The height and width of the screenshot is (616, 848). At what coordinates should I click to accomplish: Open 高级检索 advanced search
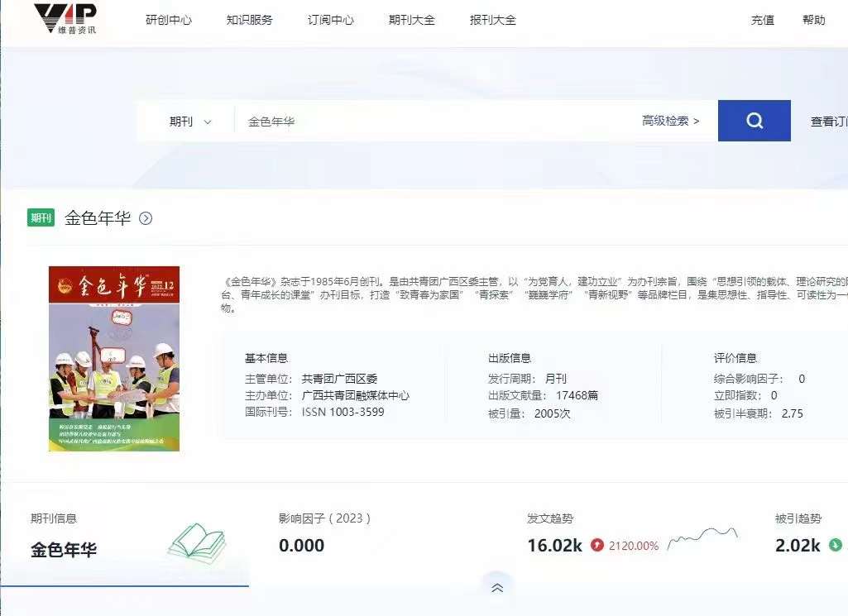[671, 121]
